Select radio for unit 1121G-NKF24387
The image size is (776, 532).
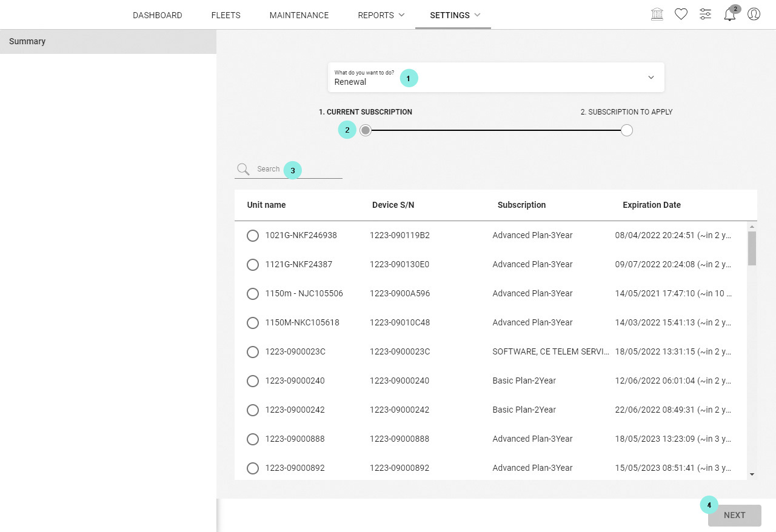click(x=253, y=265)
